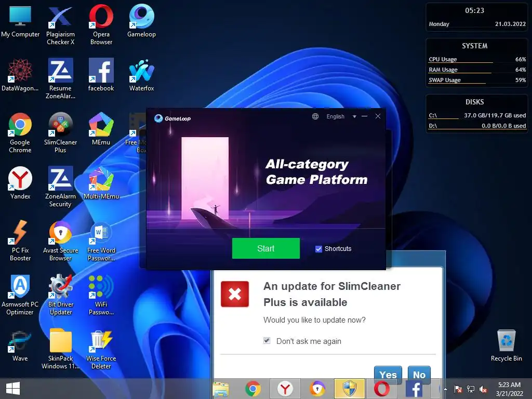Open File Explorer from the taskbar
This screenshot has width=532, height=399.
tap(220, 389)
